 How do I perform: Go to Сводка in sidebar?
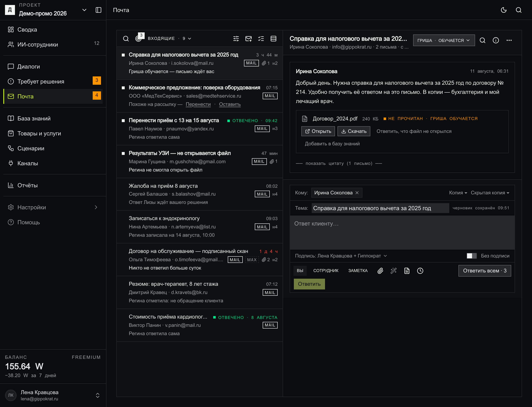(x=53, y=29)
